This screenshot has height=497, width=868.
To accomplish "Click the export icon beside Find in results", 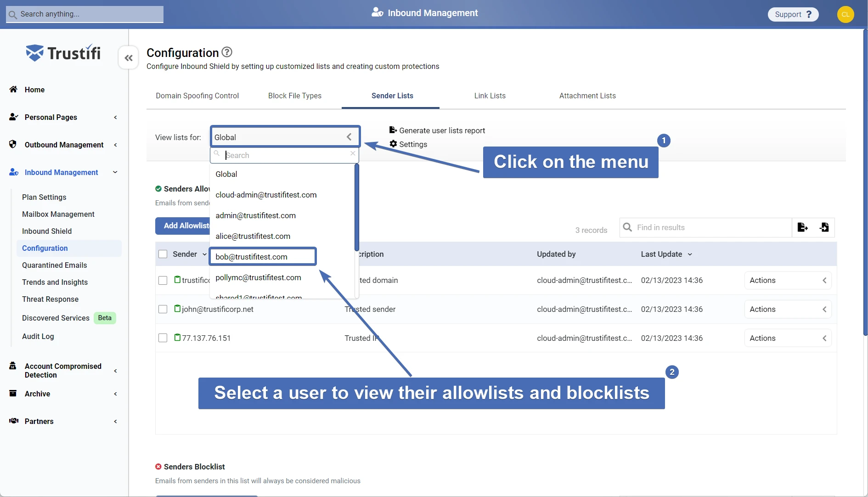I will click(802, 227).
